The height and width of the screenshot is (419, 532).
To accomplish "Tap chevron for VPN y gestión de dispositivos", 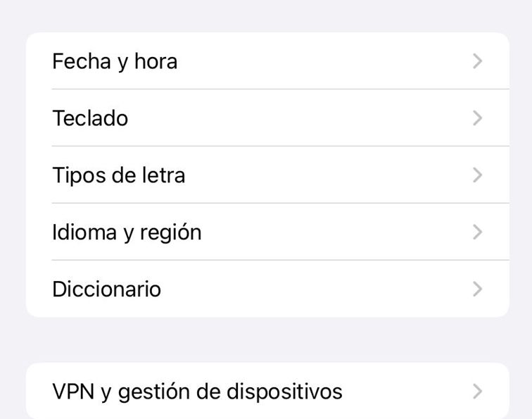I will pyautogui.click(x=478, y=392).
